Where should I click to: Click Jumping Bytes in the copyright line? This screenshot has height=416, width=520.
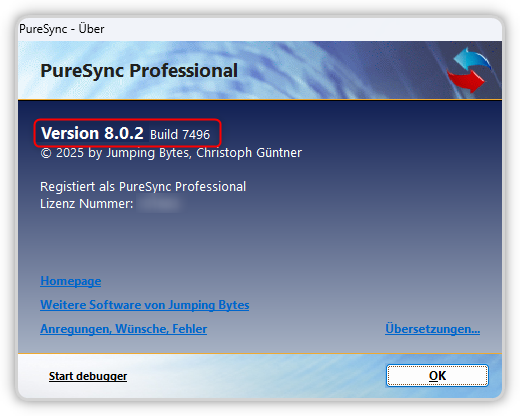(x=149, y=153)
